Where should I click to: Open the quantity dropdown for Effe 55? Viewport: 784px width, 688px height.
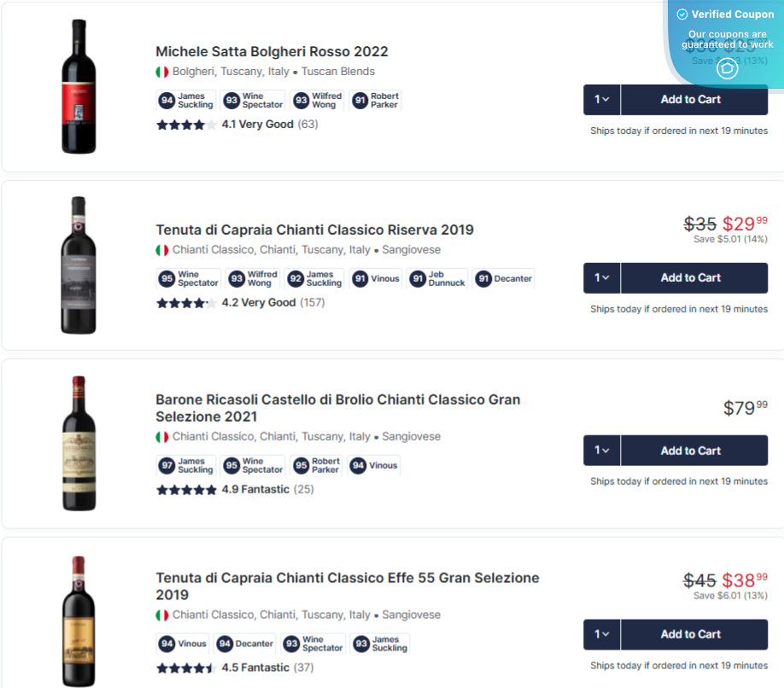pos(601,634)
